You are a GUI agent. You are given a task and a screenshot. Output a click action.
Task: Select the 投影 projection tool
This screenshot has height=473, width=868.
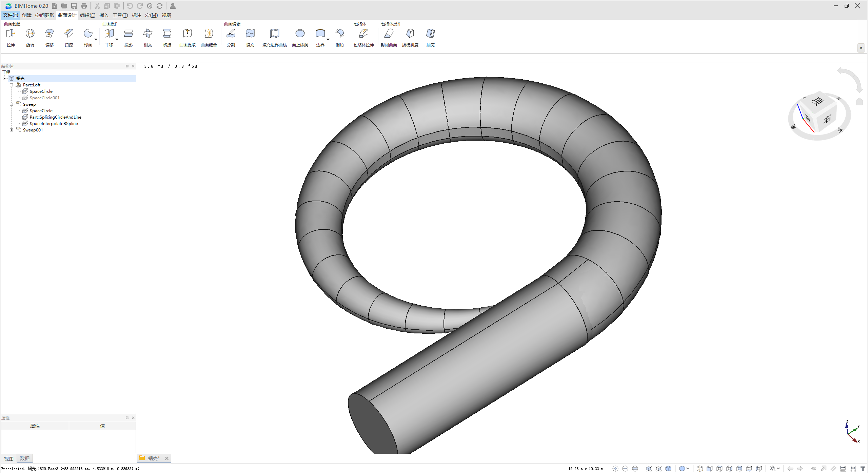pyautogui.click(x=129, y=37)
